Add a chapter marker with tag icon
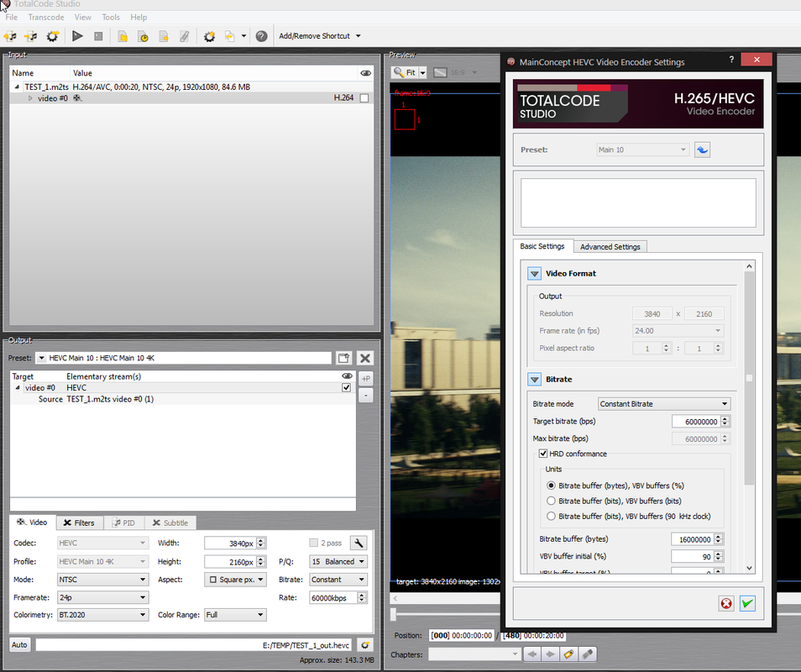This screenshot has height=672, width=801. pyautogui.click(x=568, y=654)
